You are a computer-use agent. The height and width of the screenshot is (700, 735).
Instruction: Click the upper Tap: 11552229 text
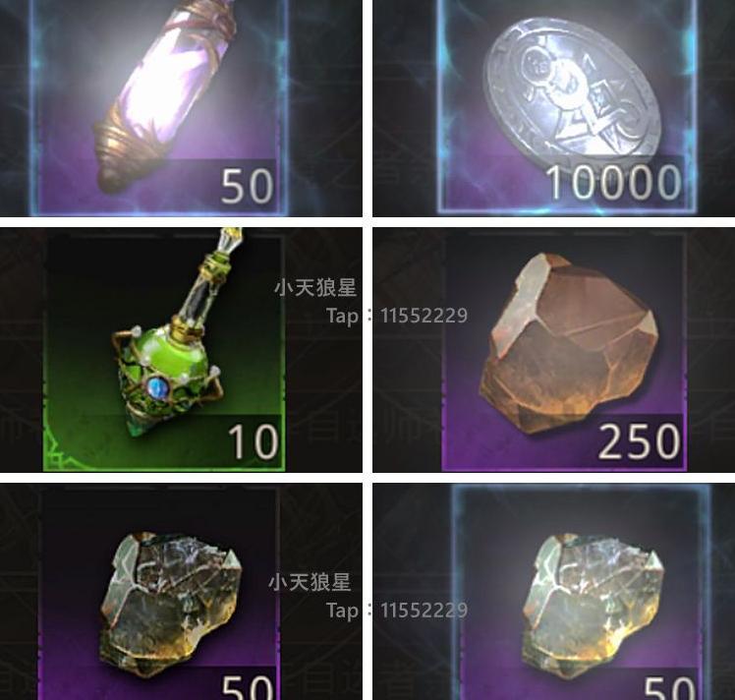coord(397,316)
